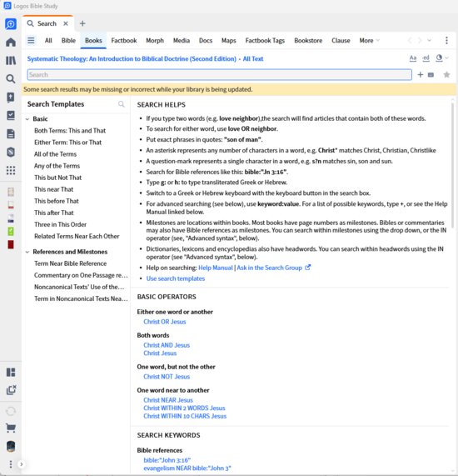Click the close all panels icon

[x=11, y=390]
